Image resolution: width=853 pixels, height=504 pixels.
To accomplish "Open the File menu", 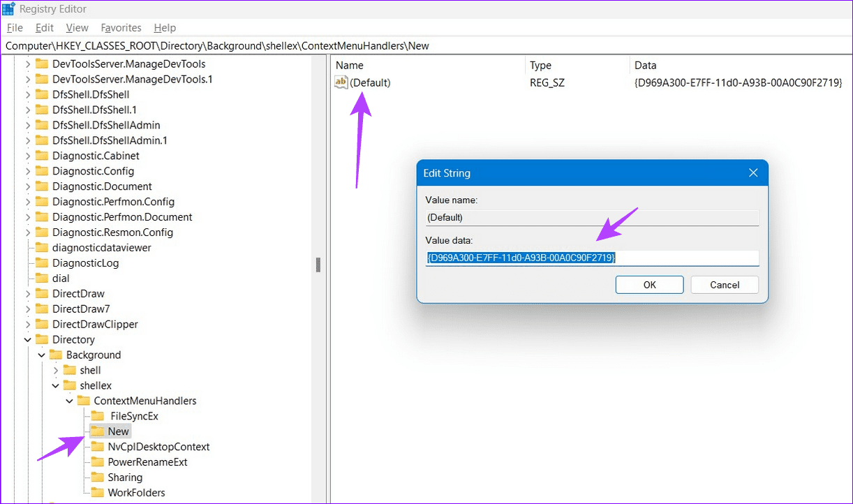I will 15,28.
